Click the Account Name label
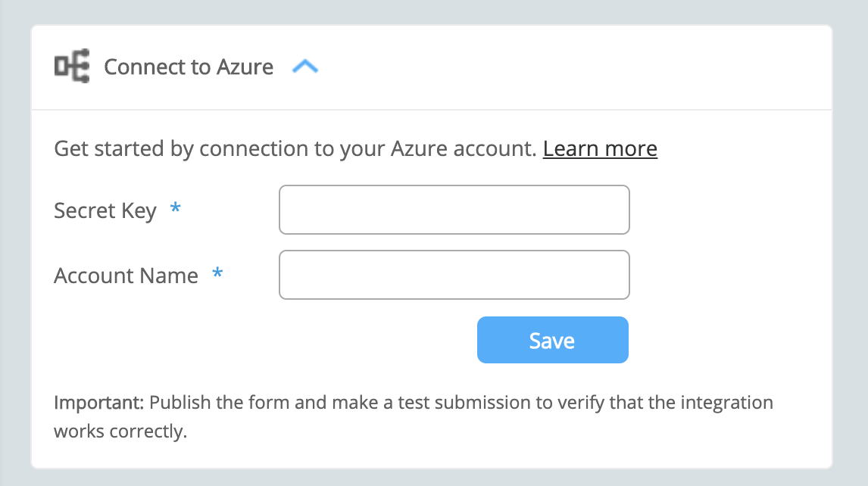 point(126,276)
